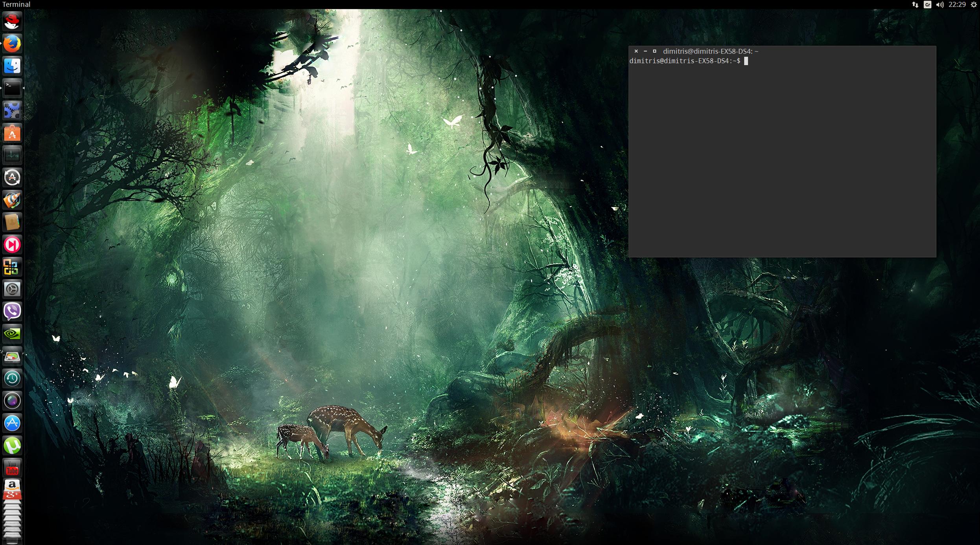Launch the System Monitor graph icon

[x=12, y=155]
